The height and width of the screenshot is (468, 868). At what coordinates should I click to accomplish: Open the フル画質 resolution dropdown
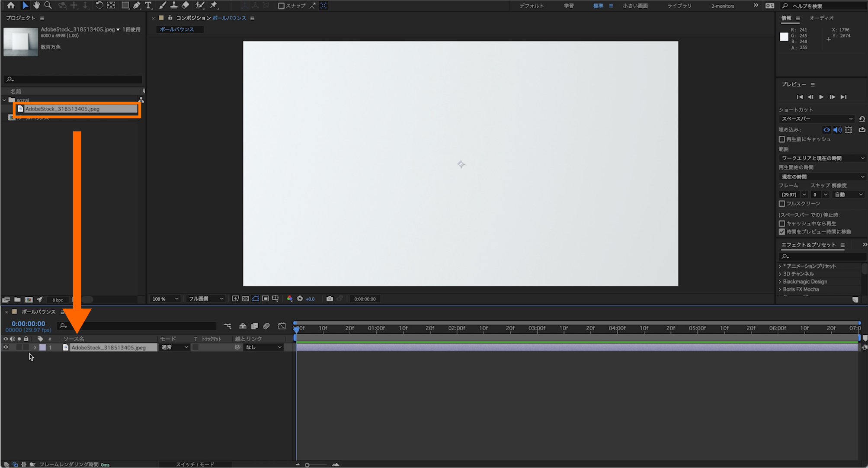(206, 299)
